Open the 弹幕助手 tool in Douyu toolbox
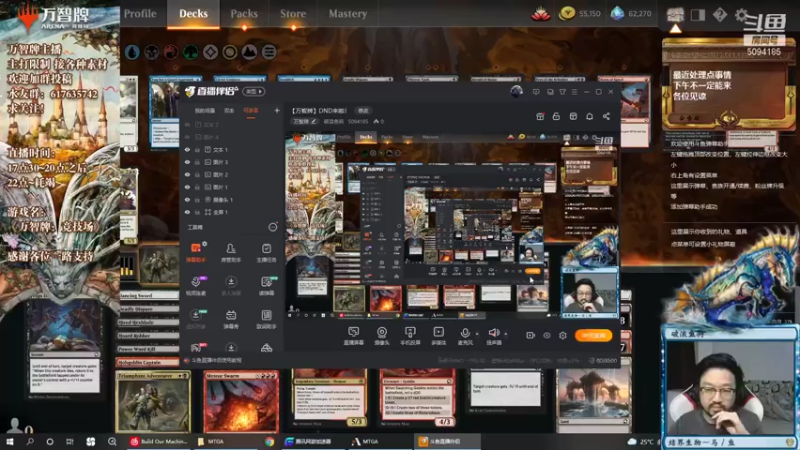Screen dimensions: 800x450 pos(195,252)
